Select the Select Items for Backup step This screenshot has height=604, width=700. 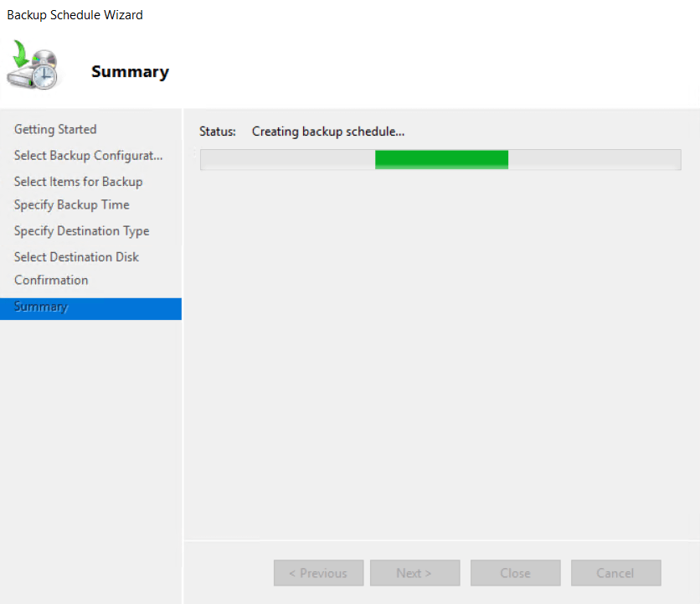pos(78,182)
